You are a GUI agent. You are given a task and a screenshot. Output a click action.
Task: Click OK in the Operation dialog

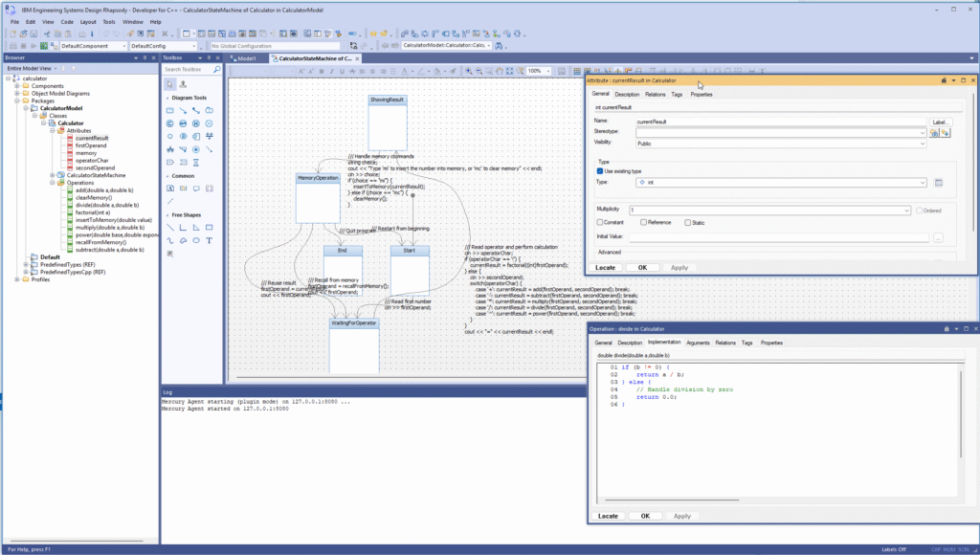645,517
